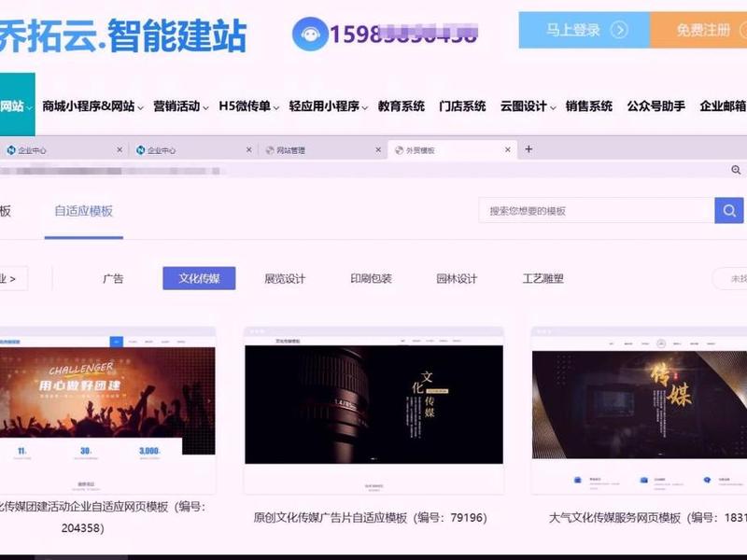The width and height of the screenshot is (747, 560).
Task: Click the 乔拓云.智能建站 site logo
Action: click(123, 35)
